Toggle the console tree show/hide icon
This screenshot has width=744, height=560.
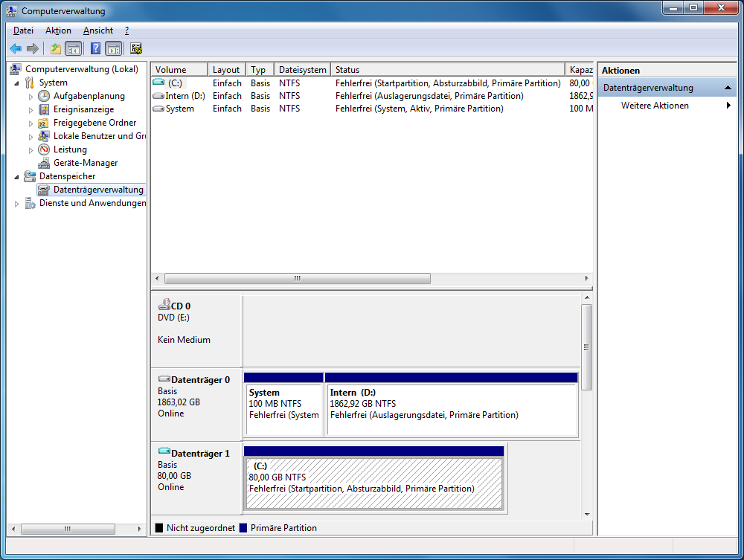pyautogui.click(x=73, y=48)
